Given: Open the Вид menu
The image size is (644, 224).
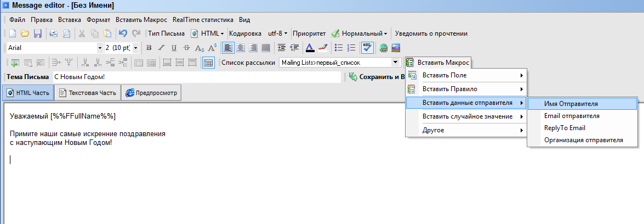Looking at the screenshot, I should pyautogui.click(x=244, y=20).
